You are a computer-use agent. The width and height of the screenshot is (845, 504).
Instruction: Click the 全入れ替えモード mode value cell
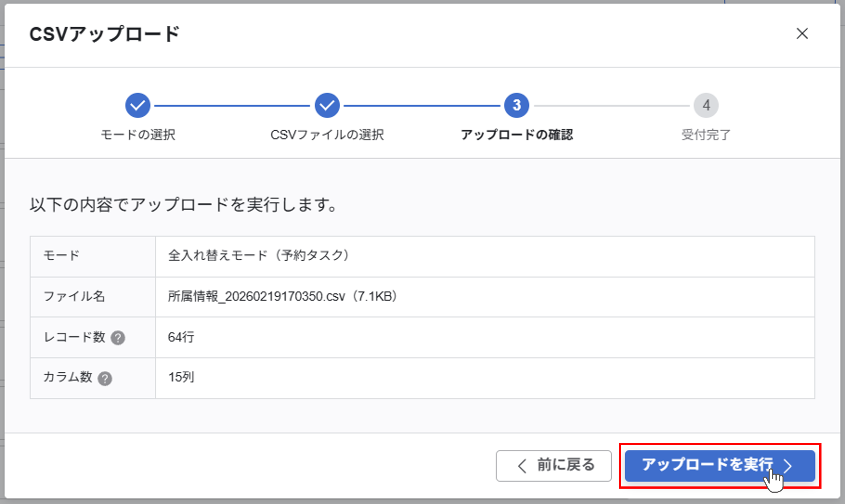click(x=258, y=255)
